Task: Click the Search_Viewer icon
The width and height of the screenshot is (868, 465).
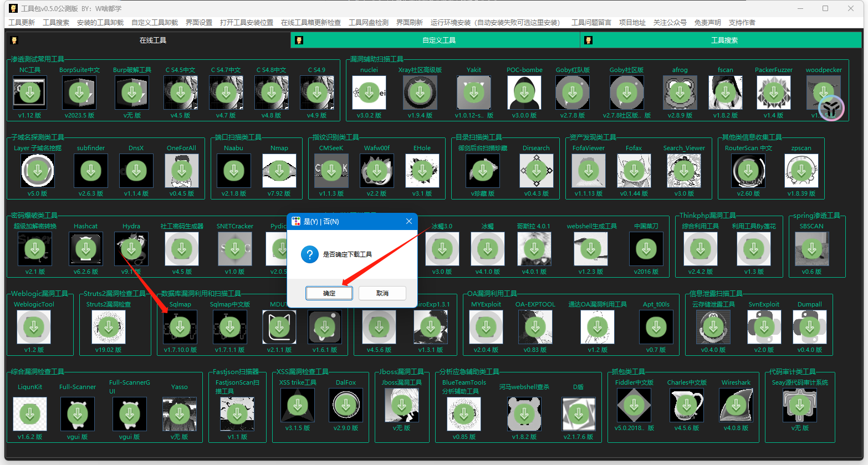Action: pos(684,171)
